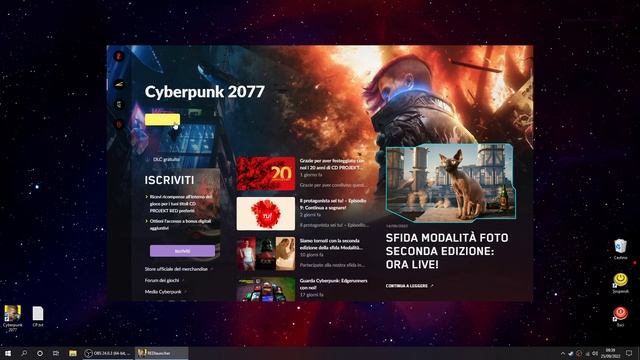640x360 pixels.
Task: Open the Forum dei giochi link
Action: tap(163, 280)
